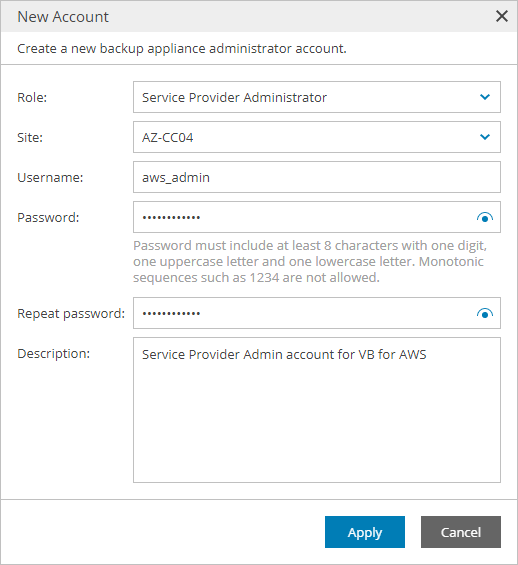The width and height of the screenshot is (518, 565).
Task: Click the AZ-CC04 site combo box
Action: [x=317, y=137]
